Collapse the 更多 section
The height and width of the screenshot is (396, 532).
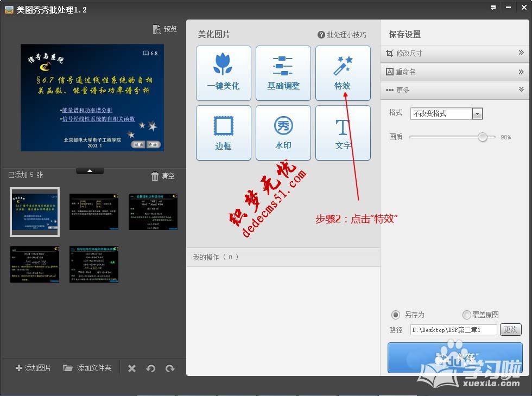(x=455, y=90)
